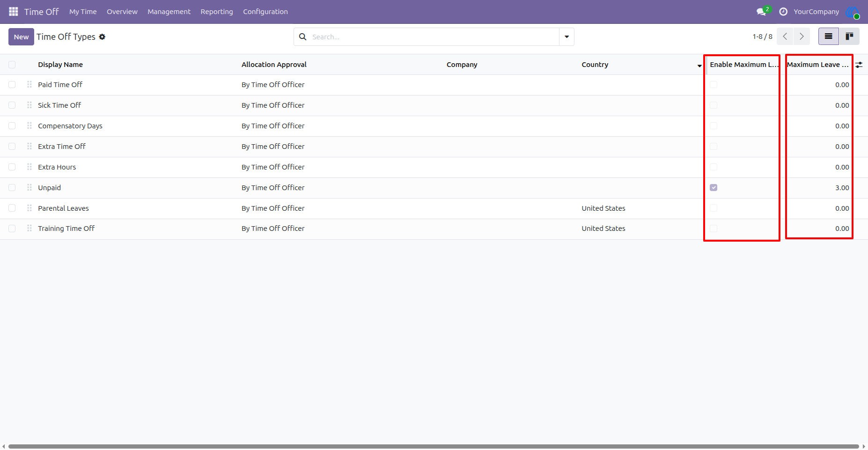Click the search magnifier icon
This screenshot has width=868, height=450.
303,37
